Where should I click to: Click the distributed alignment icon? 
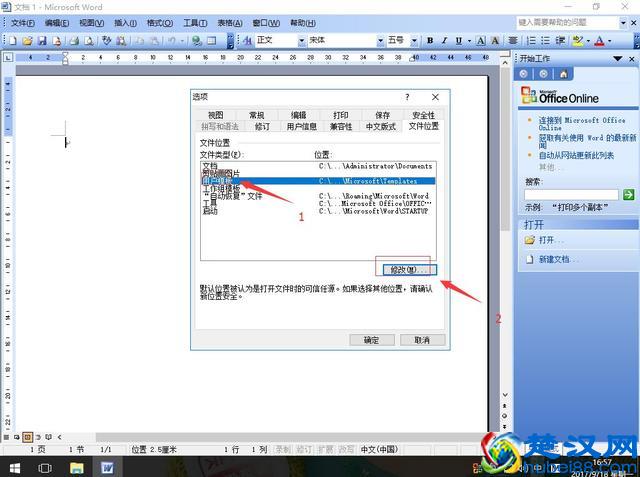tap(513, 40)
